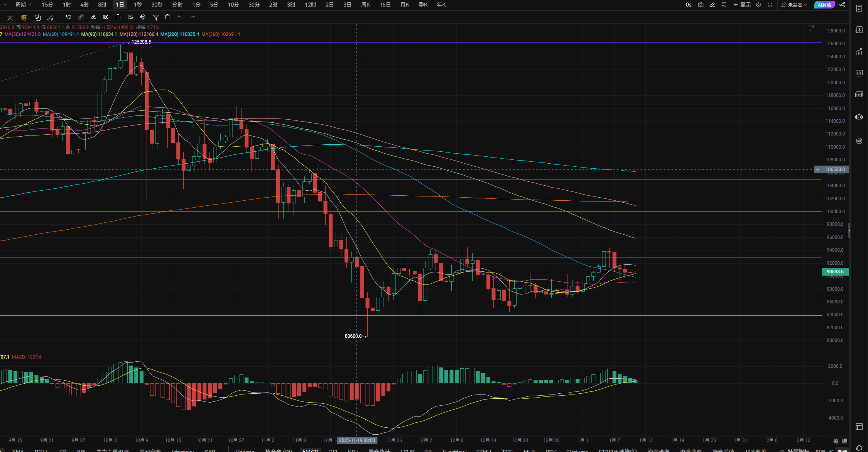The image size is (868, 452).
Task: Click the share icon at top right
Action: 842,5
